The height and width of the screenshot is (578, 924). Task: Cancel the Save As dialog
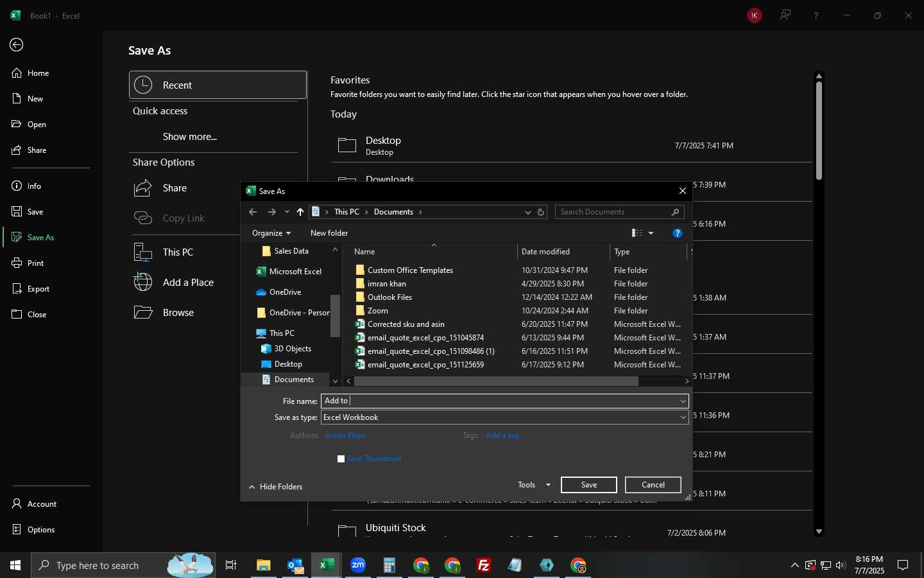653,485
